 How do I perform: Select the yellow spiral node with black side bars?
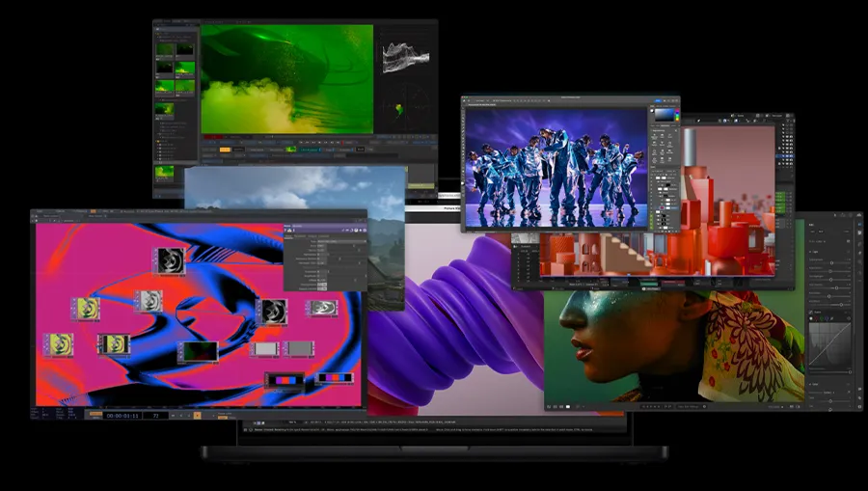(114, 343)
